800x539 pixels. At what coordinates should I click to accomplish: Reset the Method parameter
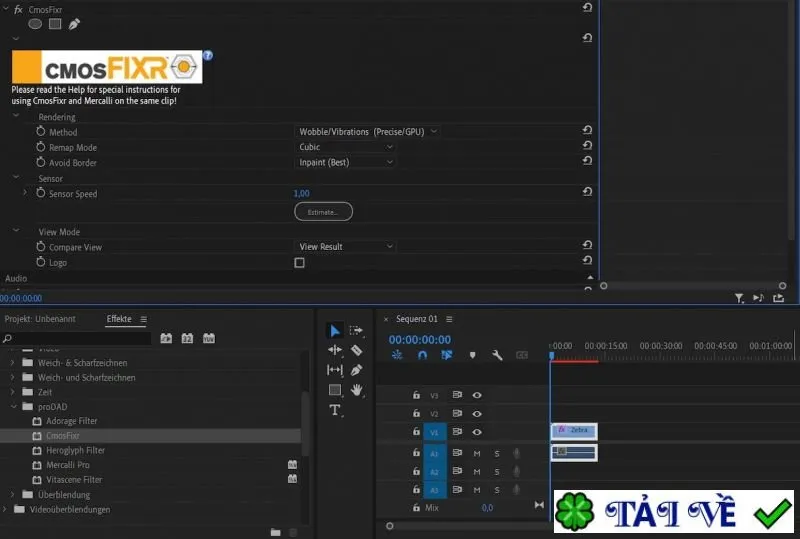pyautogui.click(x=587, y=130)
